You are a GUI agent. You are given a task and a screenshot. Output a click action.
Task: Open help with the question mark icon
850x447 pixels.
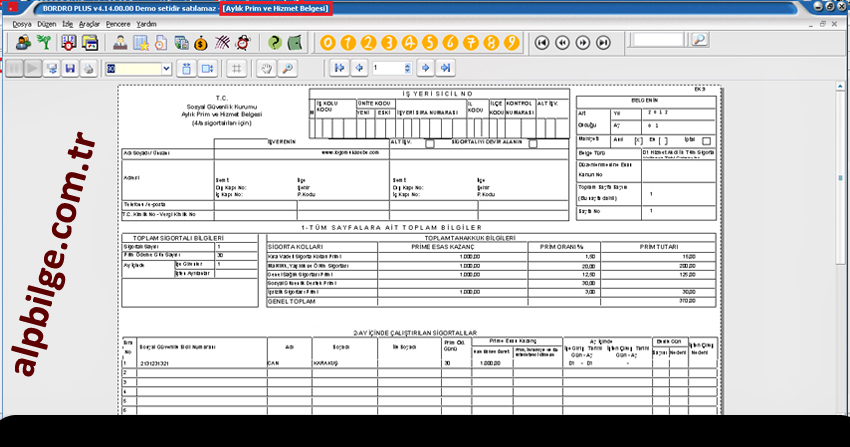pyautogui.click(x=274, y=43)
